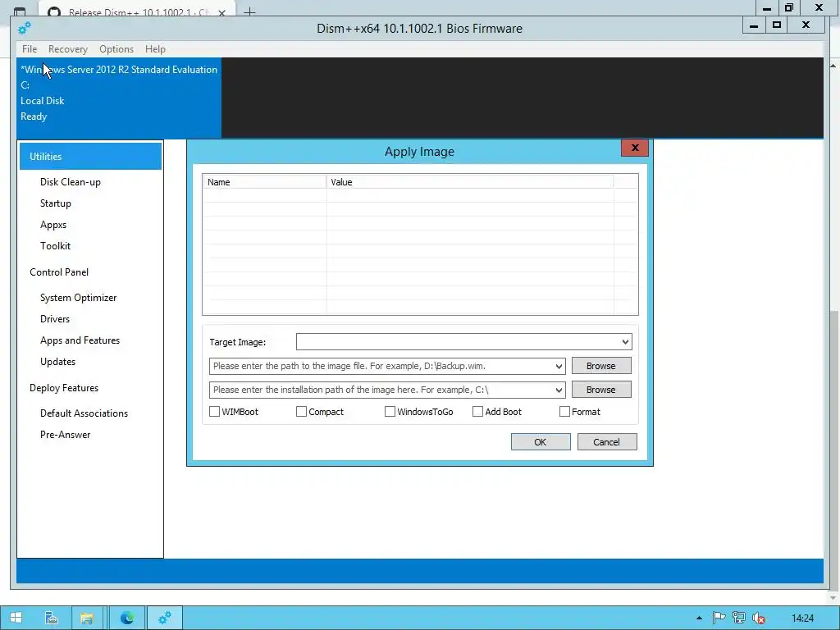The image size is (840, 630).
Task: Click the Value column header
Action: 470,182
